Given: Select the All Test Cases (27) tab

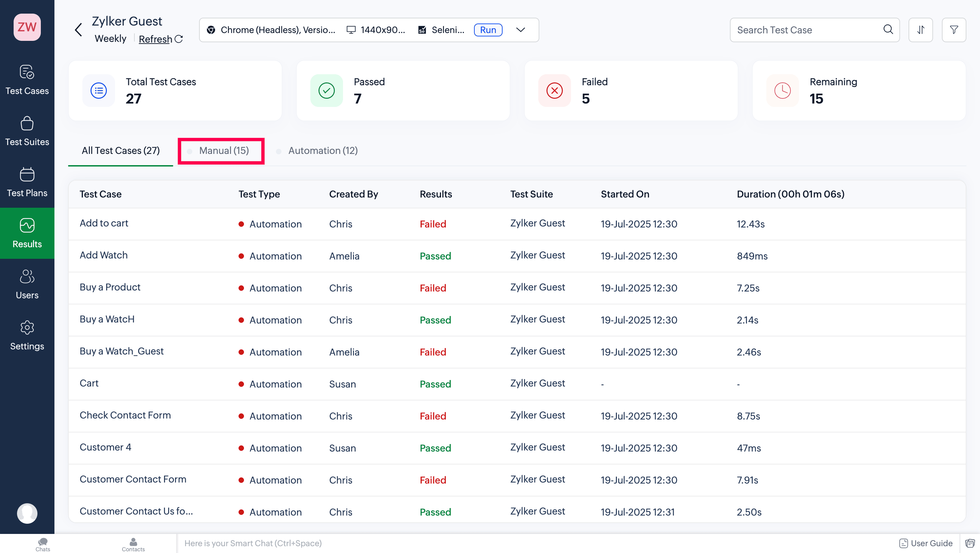Looking at the screenshot, I should (x=120, y=151).
